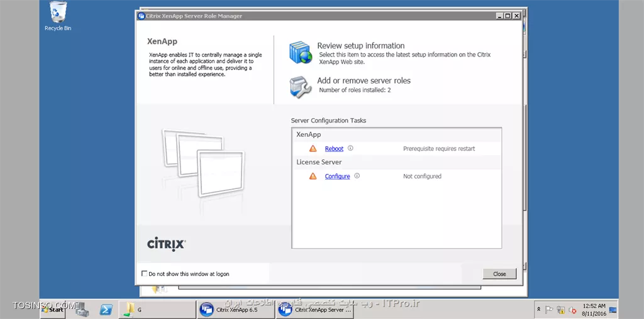Viewport: 644px width, 319px height.
Task: Click the warning icon beside Configure
Action: tap(313, 176)
